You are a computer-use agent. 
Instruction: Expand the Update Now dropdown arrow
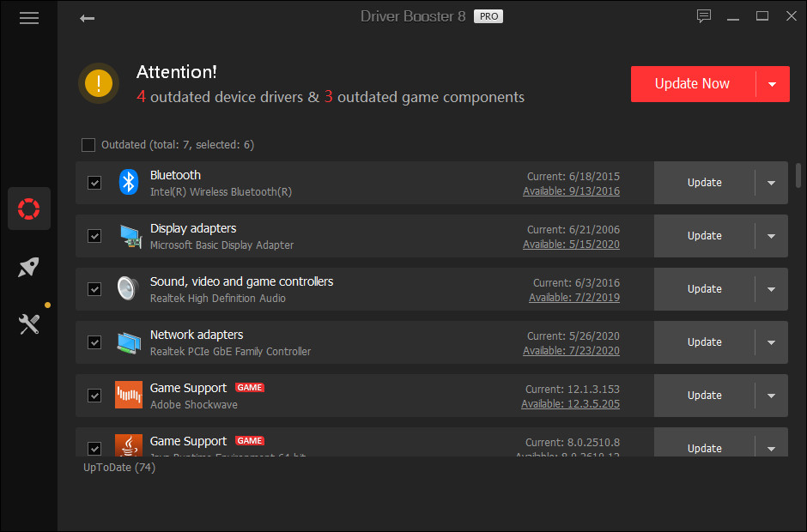click(x=772, y=84)
